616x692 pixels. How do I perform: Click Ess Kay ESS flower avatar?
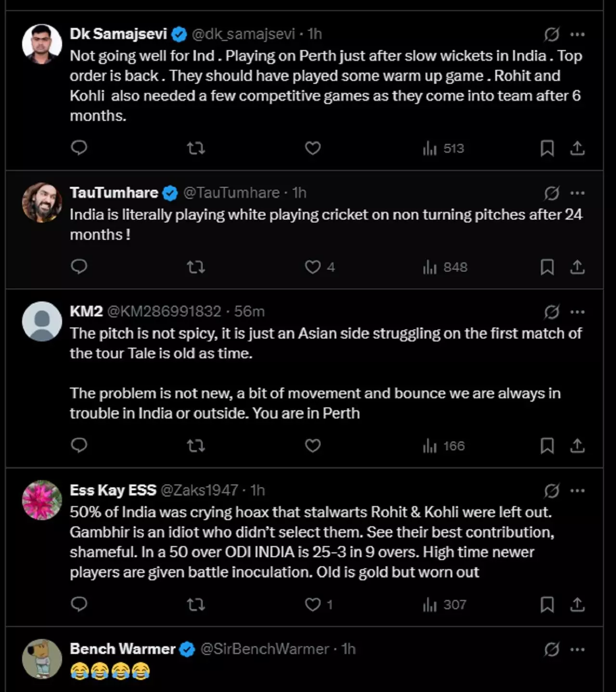coord(42,500)
